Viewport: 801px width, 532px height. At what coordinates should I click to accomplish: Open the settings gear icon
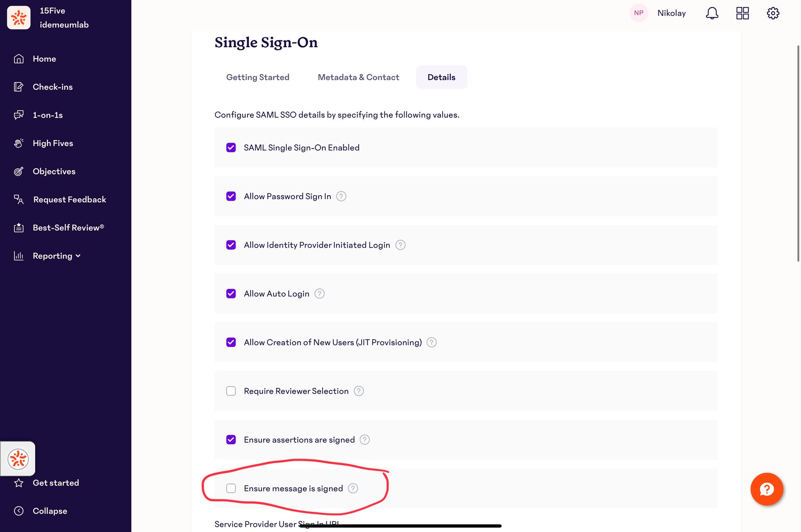(773, 13)
